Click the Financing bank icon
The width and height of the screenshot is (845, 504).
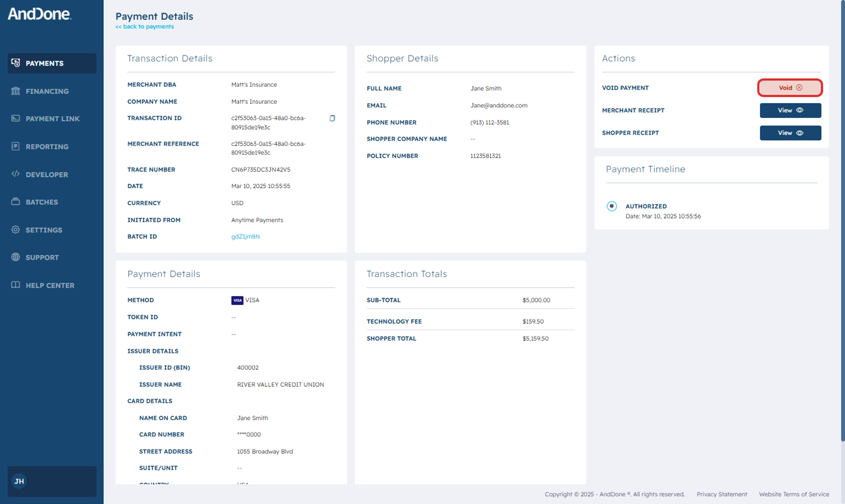pyautogui.click(x=16, y=91)
